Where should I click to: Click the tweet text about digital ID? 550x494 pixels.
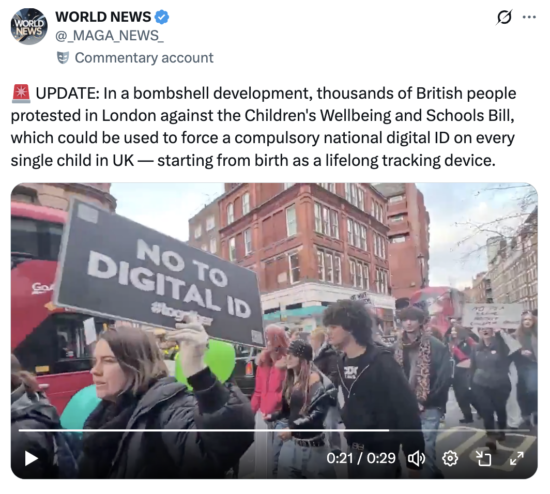(263, 127)
